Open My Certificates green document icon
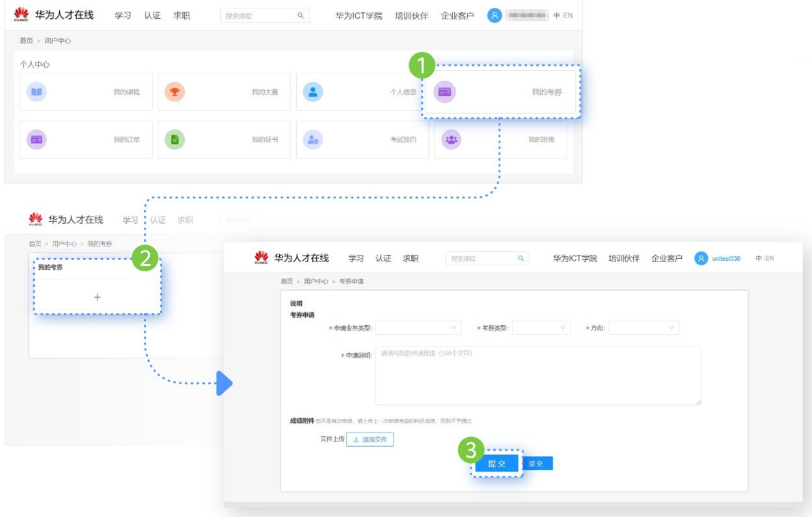The height and width of the screenshot is (517, 812). click(174, 139)
